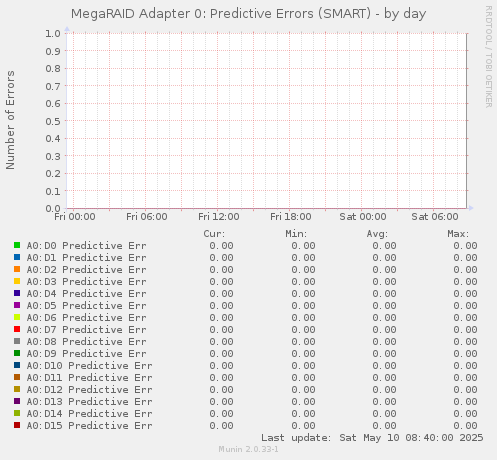Image resolution: width=497 pixels, height=460 pixels.
Task: Click the orange A0:D2 legend color swatch
Action: pos(17,269)
